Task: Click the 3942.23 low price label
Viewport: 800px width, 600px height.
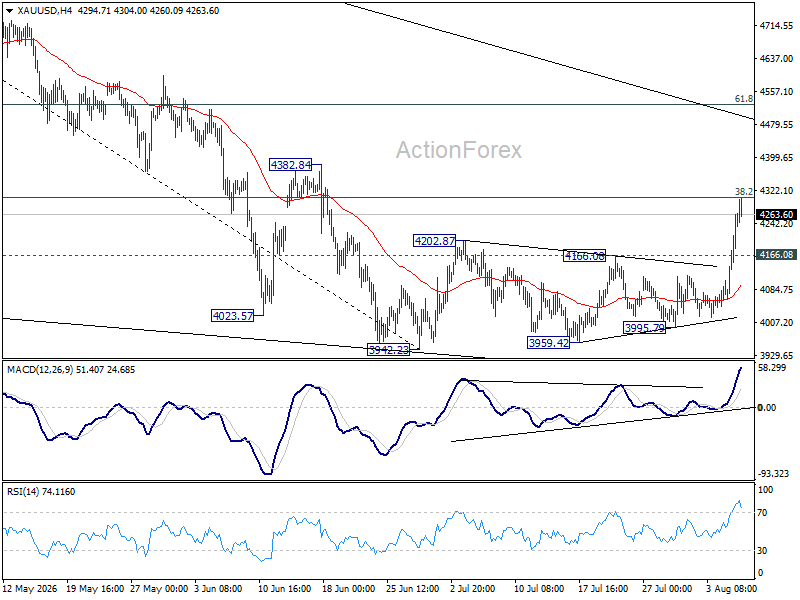Action: (x=388, y=349)
